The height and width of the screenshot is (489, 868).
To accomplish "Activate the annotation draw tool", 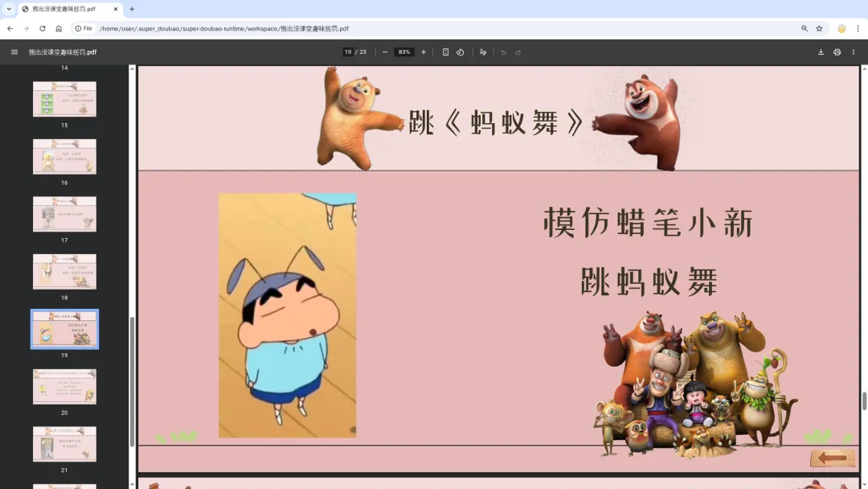I will pos(483,52).
